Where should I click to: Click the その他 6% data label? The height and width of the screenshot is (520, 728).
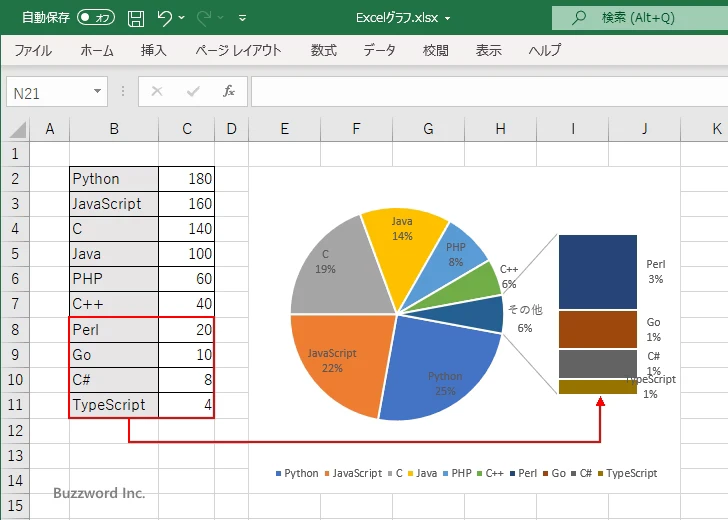pos(525,318)
